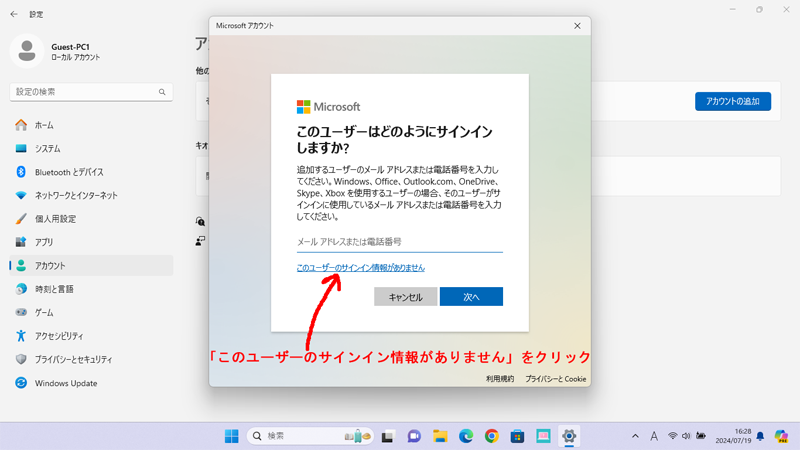Click the キャンセル button

[x=405, y=297]
